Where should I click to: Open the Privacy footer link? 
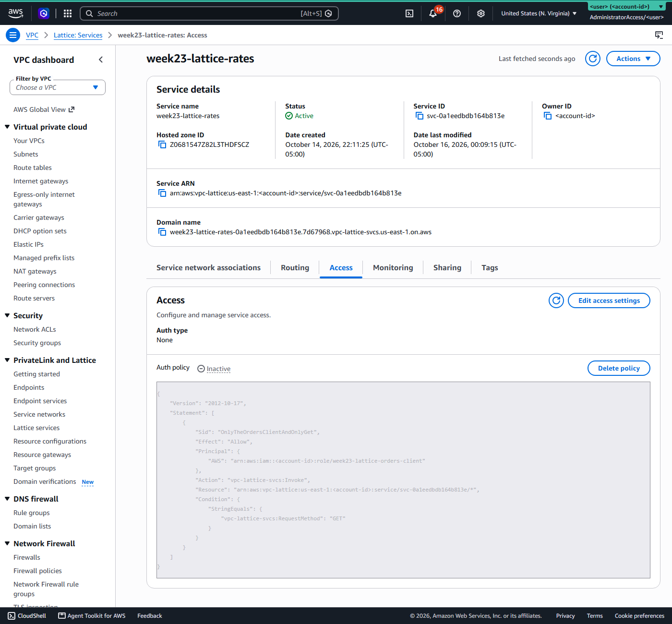point(565,616)
